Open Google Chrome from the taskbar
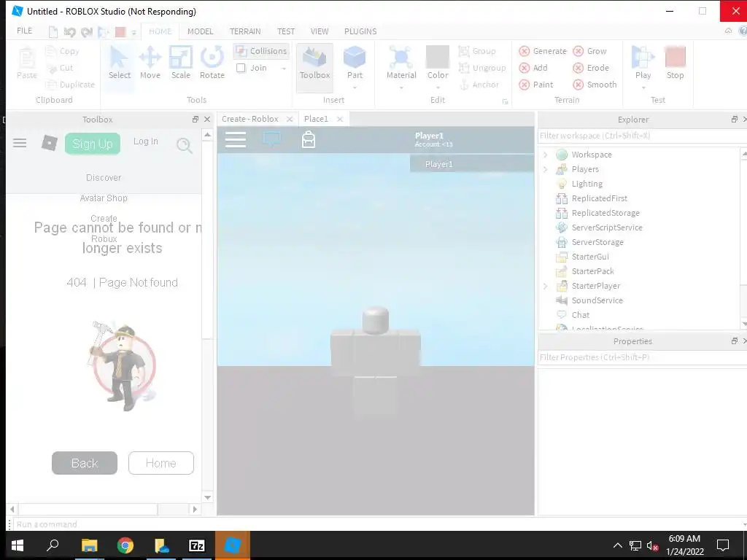Screen dimensions: 747x560 coord(125,545)
